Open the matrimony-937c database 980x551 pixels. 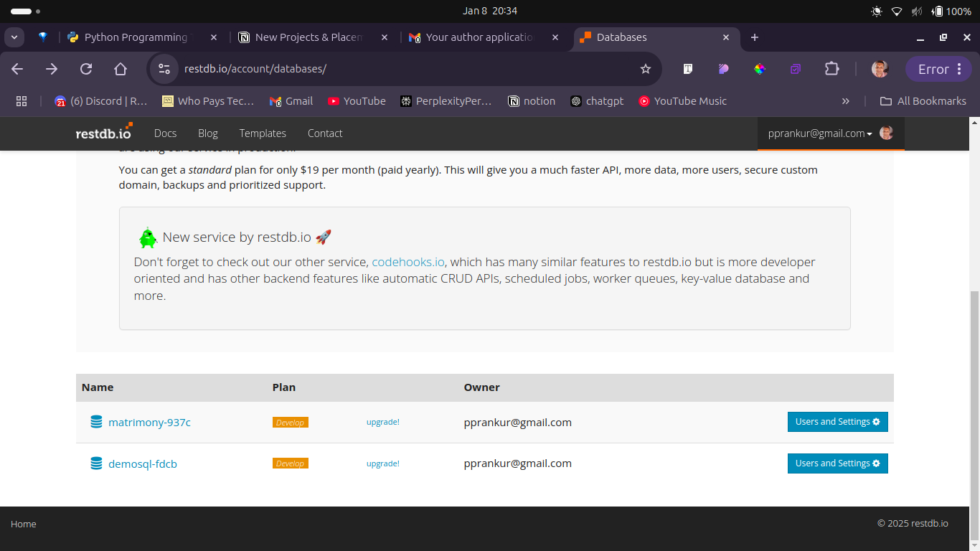[149, 423]
